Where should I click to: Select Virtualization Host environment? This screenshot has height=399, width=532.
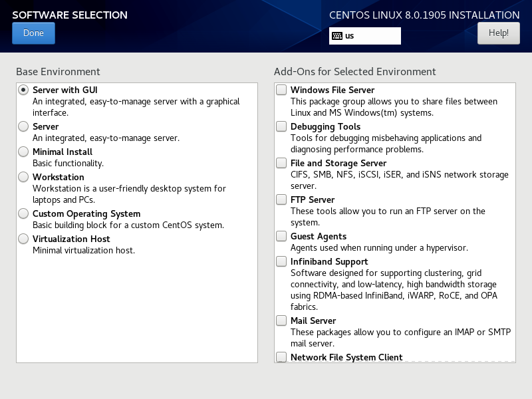23,239
